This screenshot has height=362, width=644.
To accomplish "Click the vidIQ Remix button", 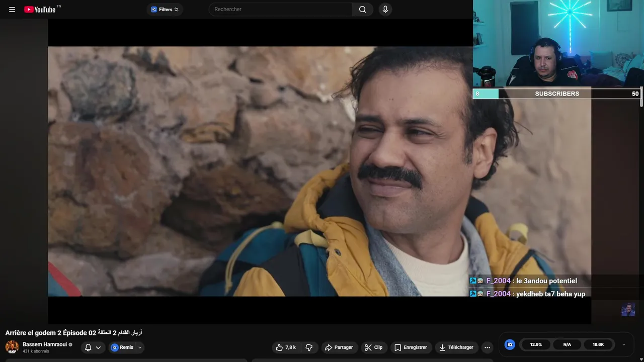I will 122,347.
